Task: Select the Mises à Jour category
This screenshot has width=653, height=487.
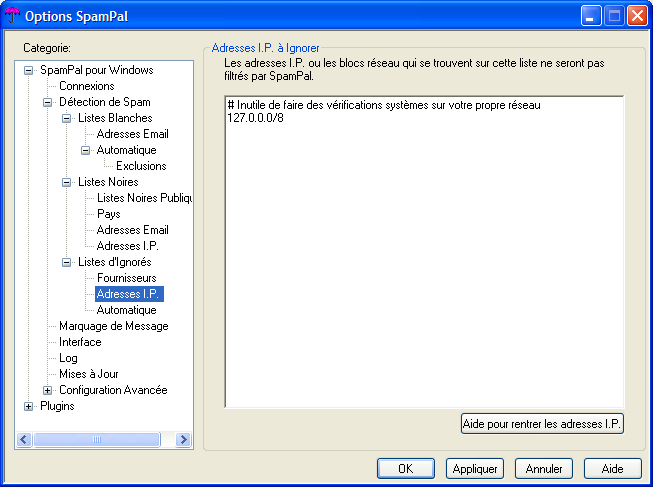Action: (x=89, y=374)
